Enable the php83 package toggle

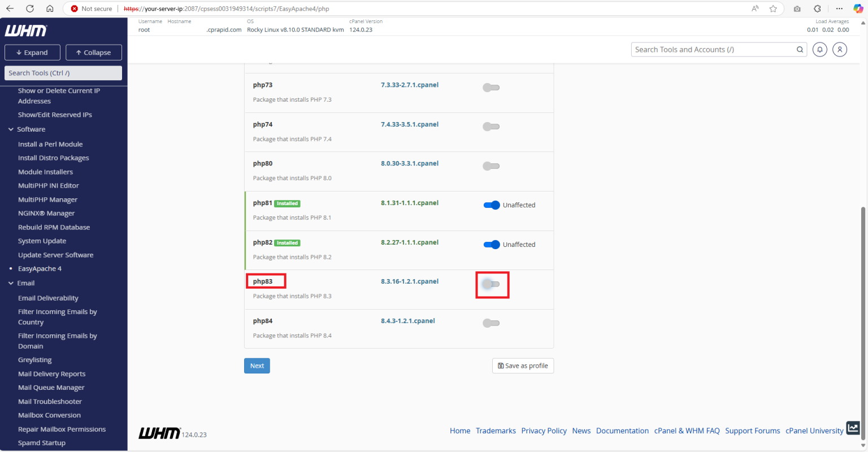pyautogui.click(x=491, y=284)
